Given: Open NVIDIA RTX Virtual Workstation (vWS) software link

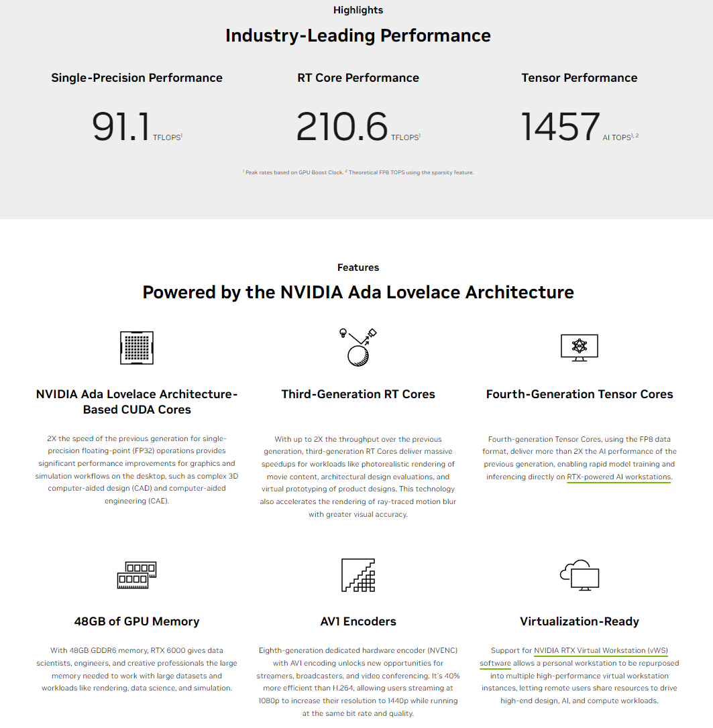Looking at the screenshot, I should click(x=601, y=650).
